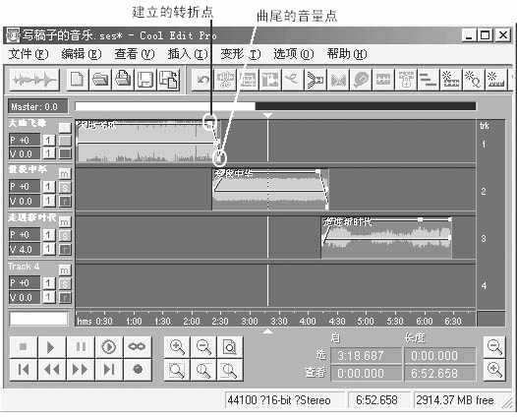The width and height of the screenshot is (517, 420).
Task: Click the New session page icon
Action: [78, 80]
